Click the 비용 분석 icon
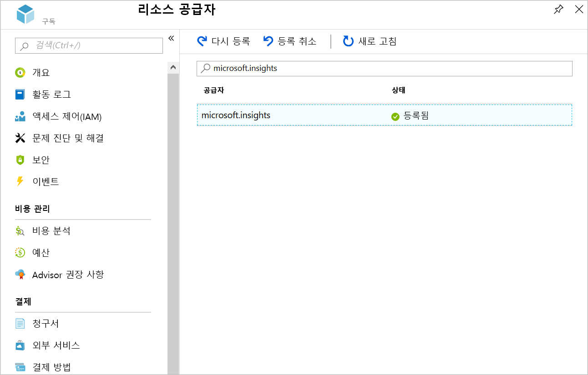 tap(20, 231)
